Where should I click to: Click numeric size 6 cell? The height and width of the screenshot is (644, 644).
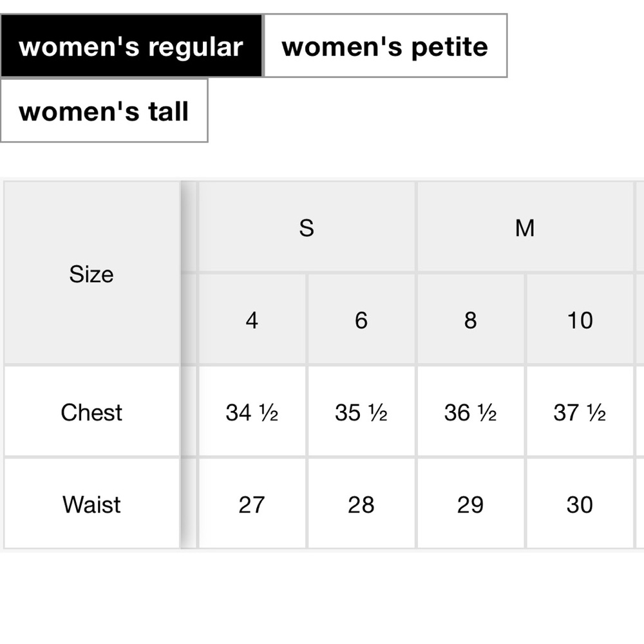coord(361,319)
